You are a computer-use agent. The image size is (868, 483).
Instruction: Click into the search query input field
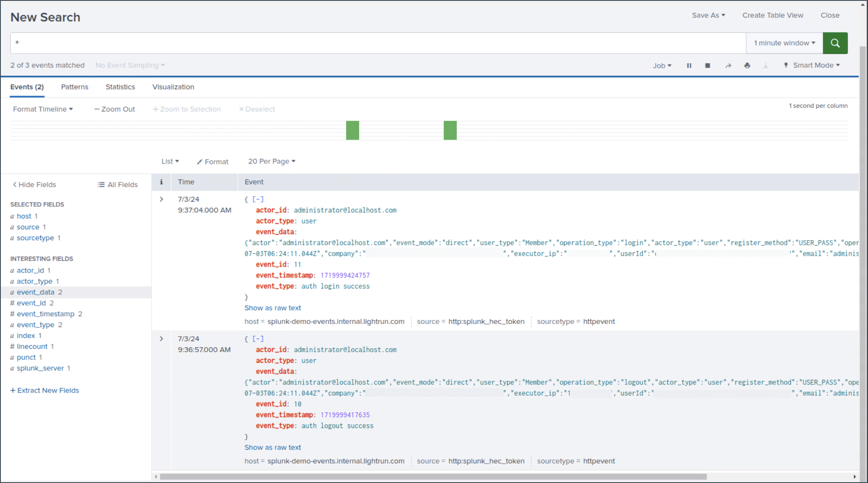pos(377,43)
